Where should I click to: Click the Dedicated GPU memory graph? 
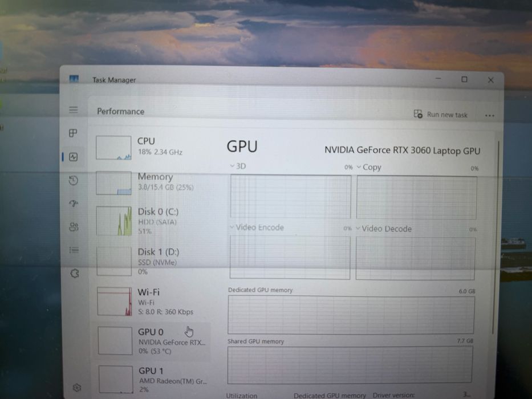pos(351,315)
